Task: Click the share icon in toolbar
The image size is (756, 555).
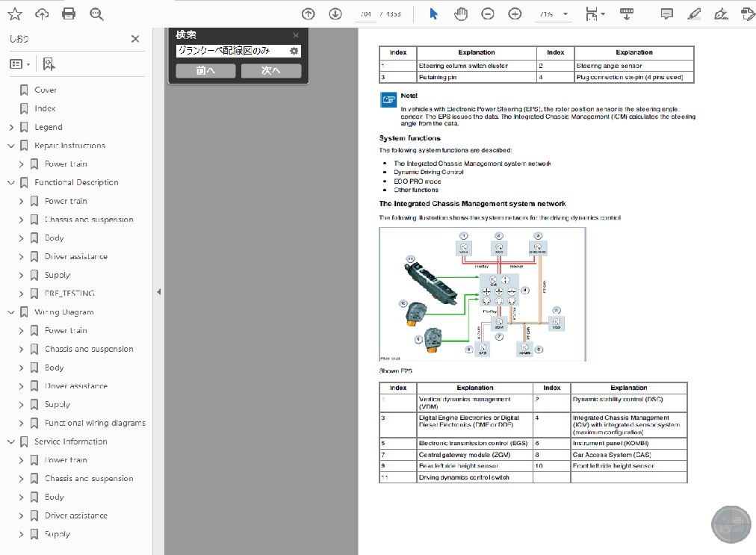Action: pos(748,14)
